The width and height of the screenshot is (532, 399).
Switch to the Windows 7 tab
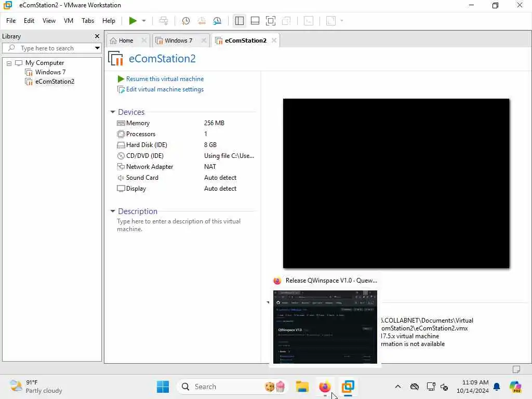[x=179, y=41]
